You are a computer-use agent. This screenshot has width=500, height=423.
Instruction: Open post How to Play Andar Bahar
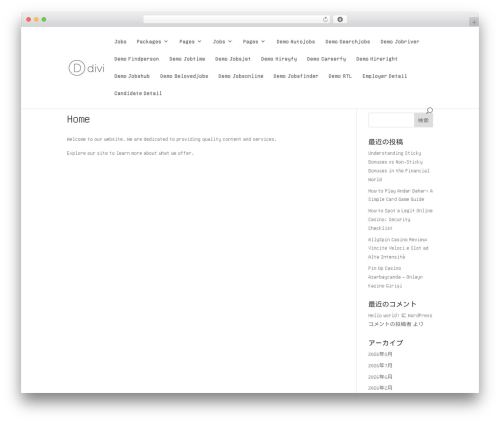pos(400,195)
